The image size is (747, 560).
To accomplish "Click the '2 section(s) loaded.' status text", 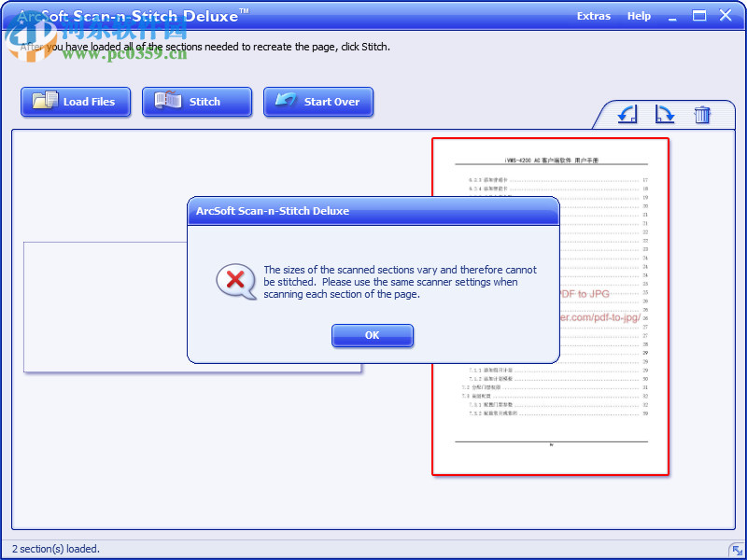I will point(56,549).
